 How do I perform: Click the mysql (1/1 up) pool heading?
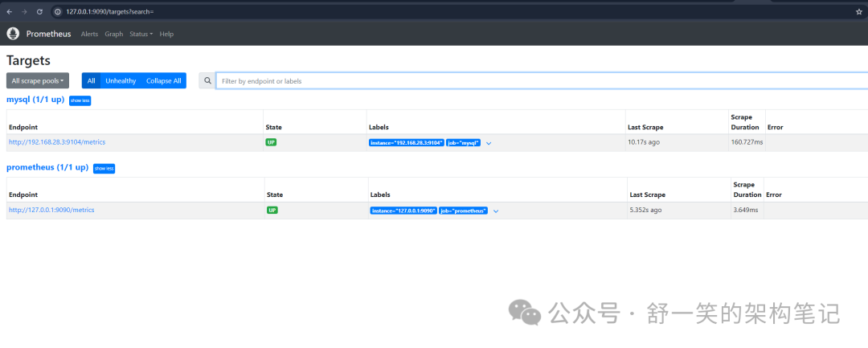35,100
